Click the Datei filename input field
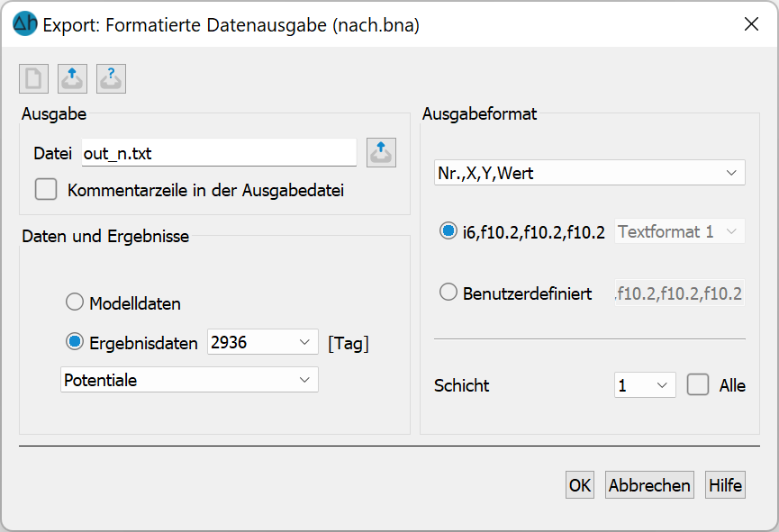 (x=219, y=153)
